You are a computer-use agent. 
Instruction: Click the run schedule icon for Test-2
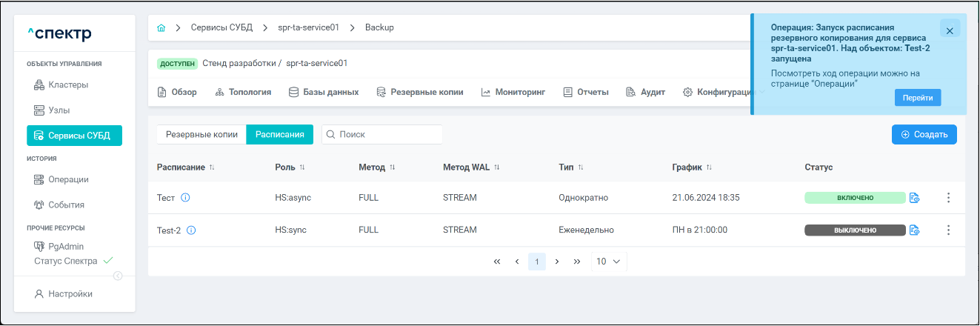(914, 230)
